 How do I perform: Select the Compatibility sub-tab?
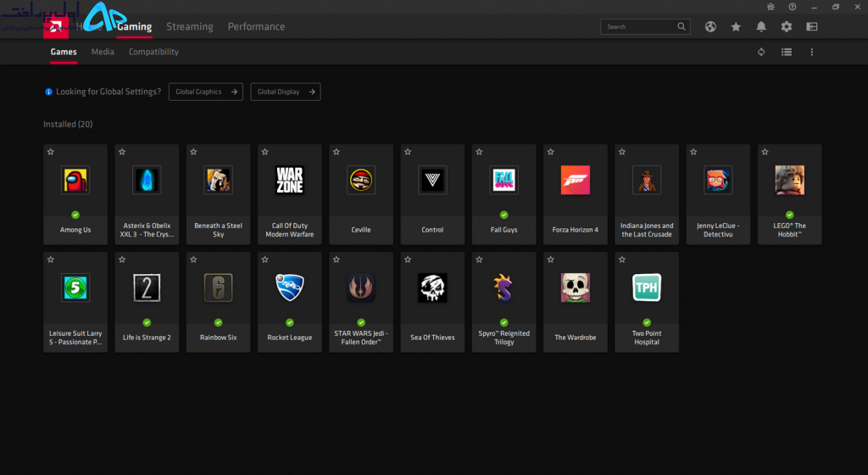point(153,52)
